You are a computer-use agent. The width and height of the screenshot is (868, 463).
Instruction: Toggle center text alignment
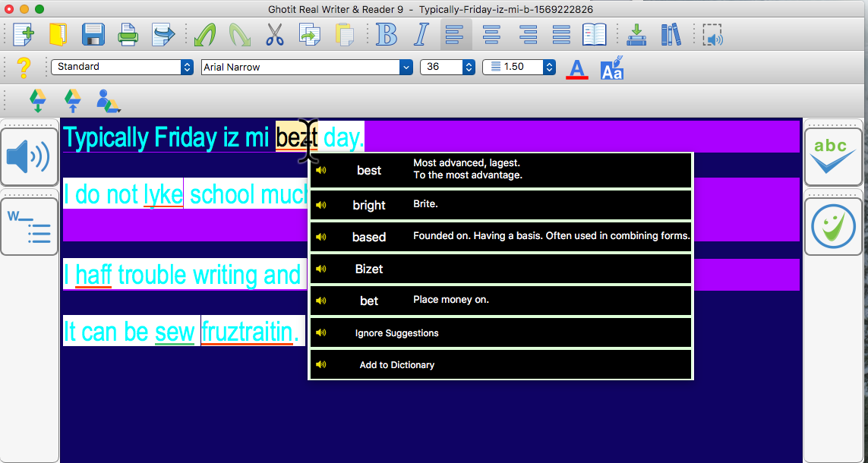click(491, 34)
